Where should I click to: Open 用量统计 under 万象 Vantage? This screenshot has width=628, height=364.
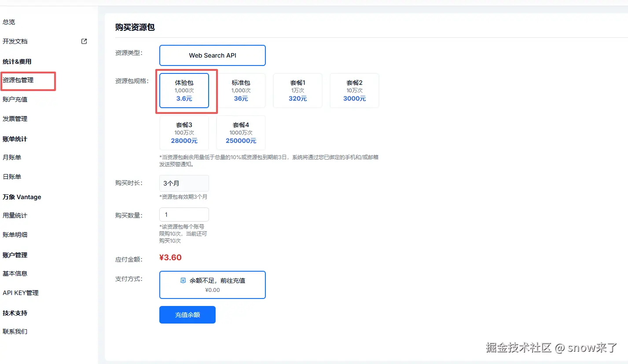15,215
